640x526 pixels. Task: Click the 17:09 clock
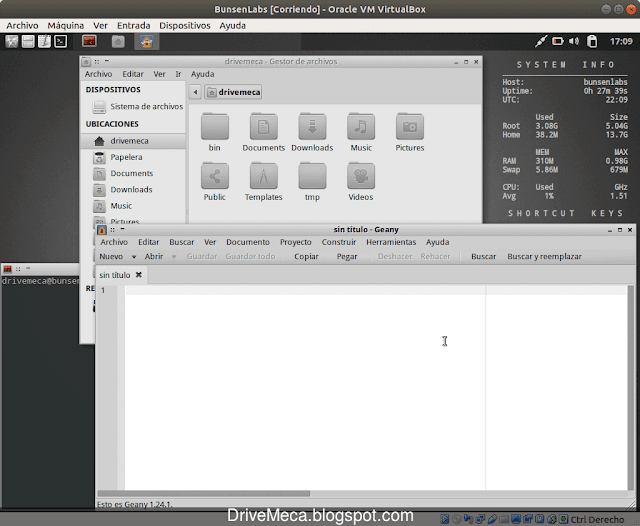point(621,41)
